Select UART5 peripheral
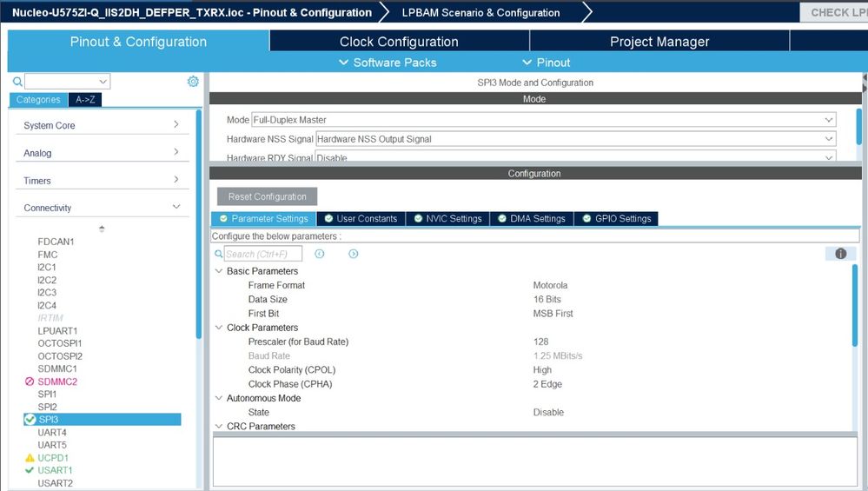Viewport: 868px width, 491px height. pyautogui.click(x=52, y=445)
